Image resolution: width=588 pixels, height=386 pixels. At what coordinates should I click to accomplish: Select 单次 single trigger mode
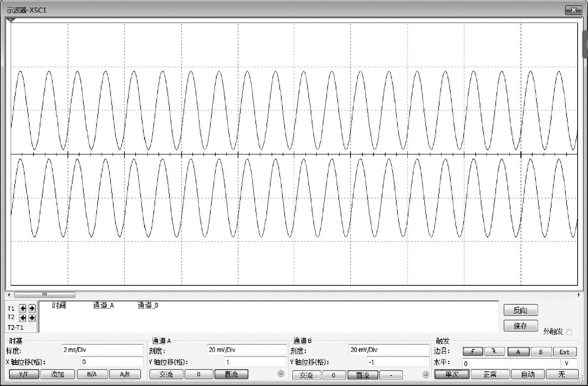452,374
